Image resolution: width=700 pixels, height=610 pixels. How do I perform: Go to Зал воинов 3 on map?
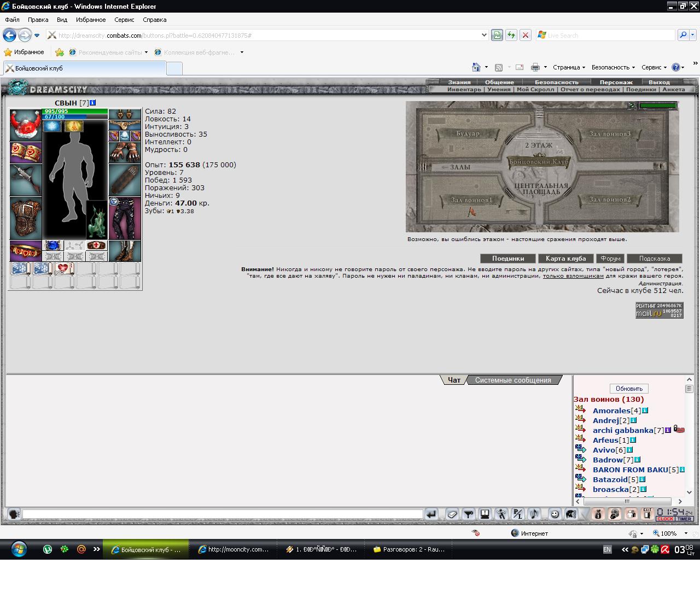[610, 134]
